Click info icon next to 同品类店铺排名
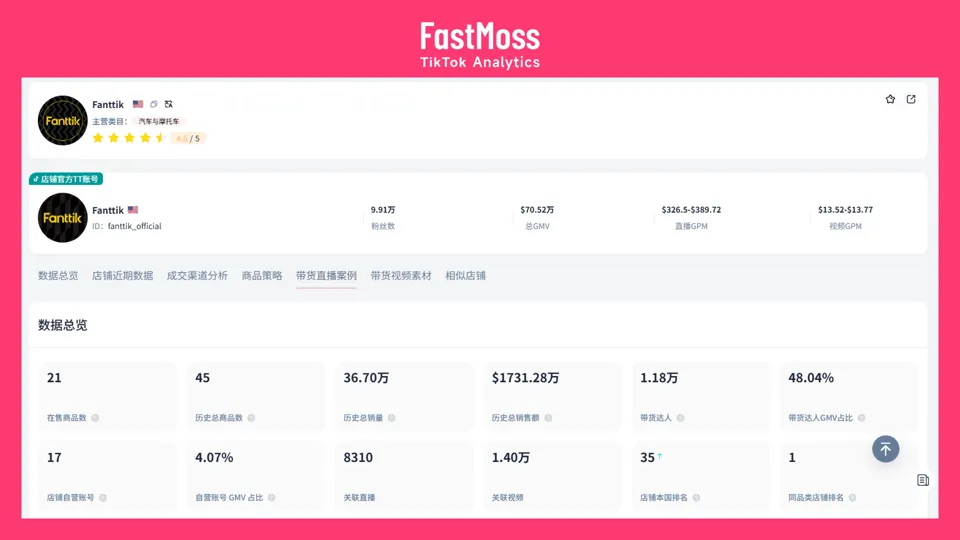The image size is (960, 540). point(852,497)
